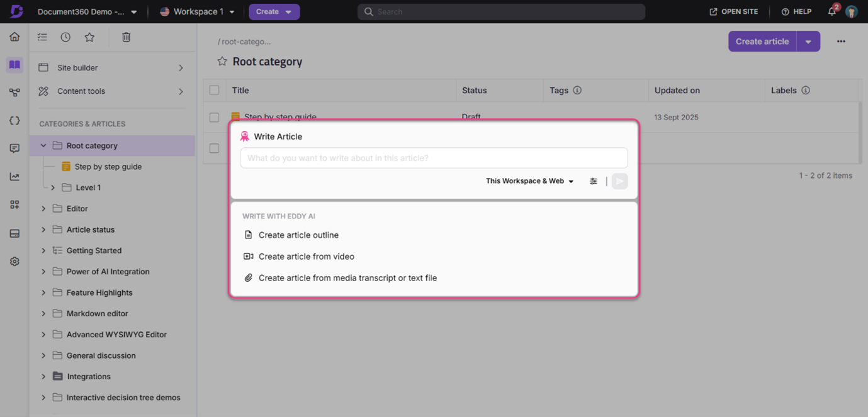Open the This Workspace & Web dropdown
Image resolution: width=868 pixels, height=417 pixels.
click(530, 181)
